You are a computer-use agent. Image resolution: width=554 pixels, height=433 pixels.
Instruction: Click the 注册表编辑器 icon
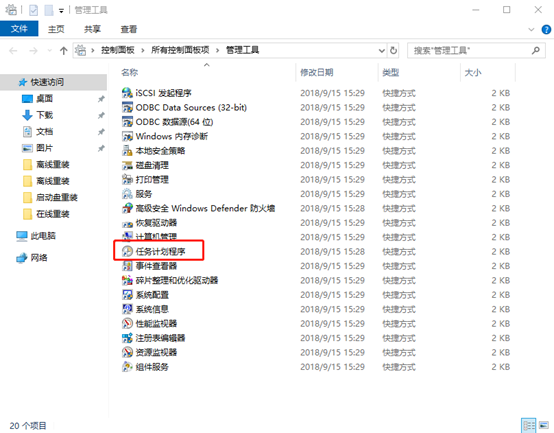coord(127,338)
